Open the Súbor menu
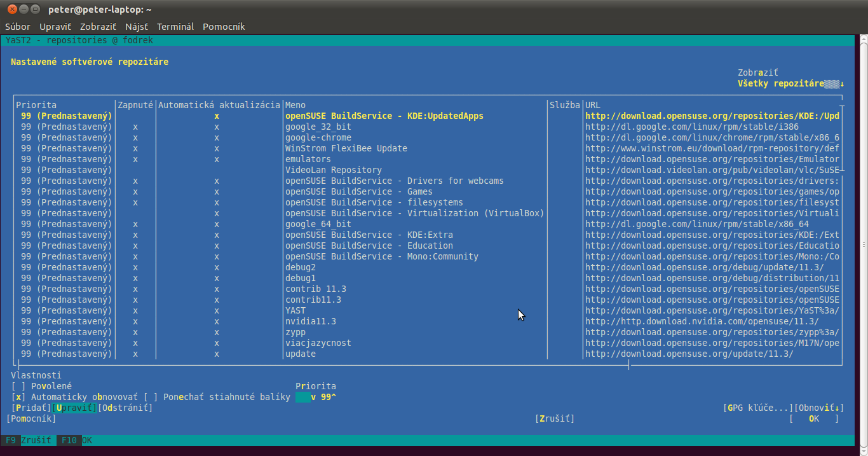868x456 pixels. tap(18, 27)
